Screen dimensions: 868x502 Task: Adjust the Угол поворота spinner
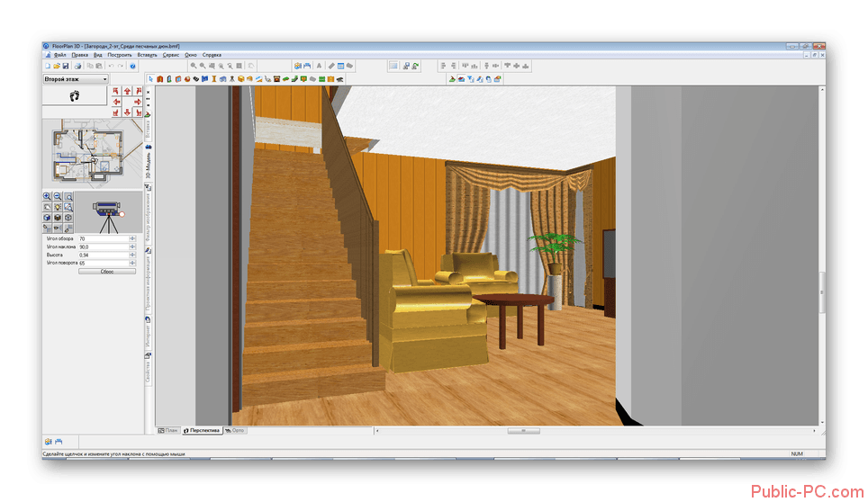[132, 264]
